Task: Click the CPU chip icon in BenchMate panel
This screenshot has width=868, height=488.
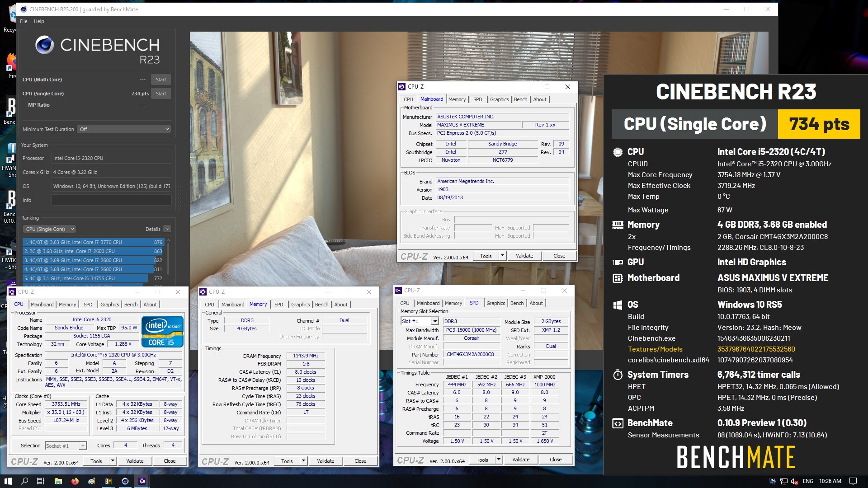Action: 618,152
